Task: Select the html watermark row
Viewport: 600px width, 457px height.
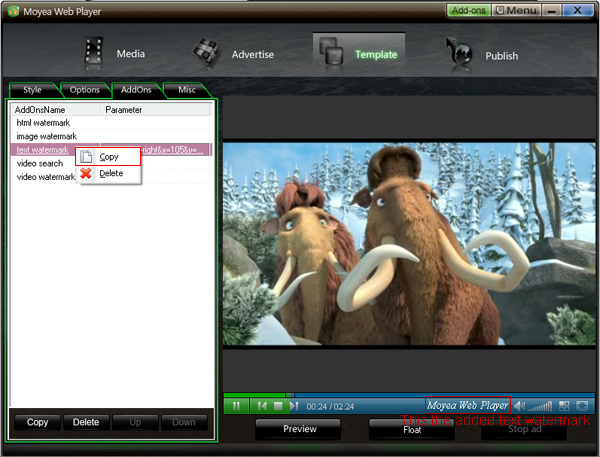Action: pyautogui.click(x=111, y=123)
